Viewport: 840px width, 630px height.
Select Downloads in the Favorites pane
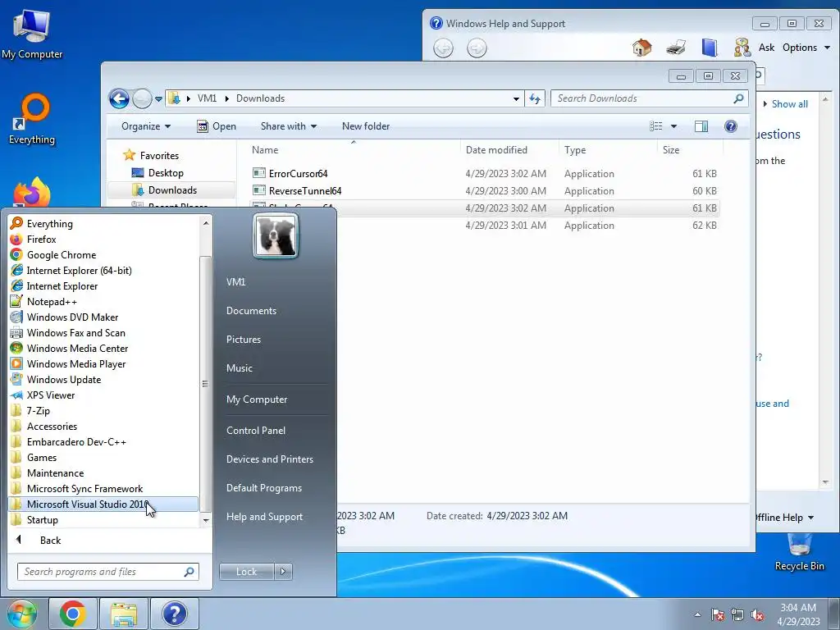172,190
